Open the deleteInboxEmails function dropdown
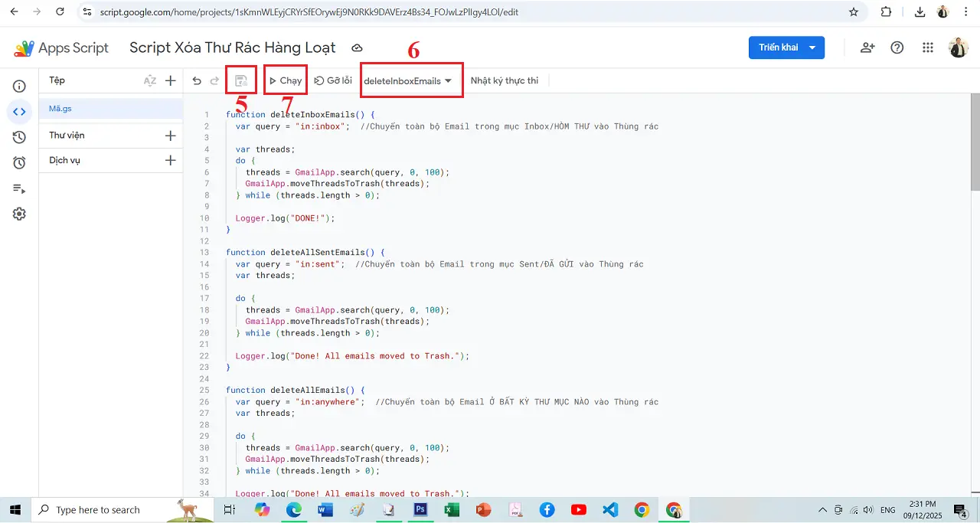Screen dimensions: 980x523 coord(408,80)
